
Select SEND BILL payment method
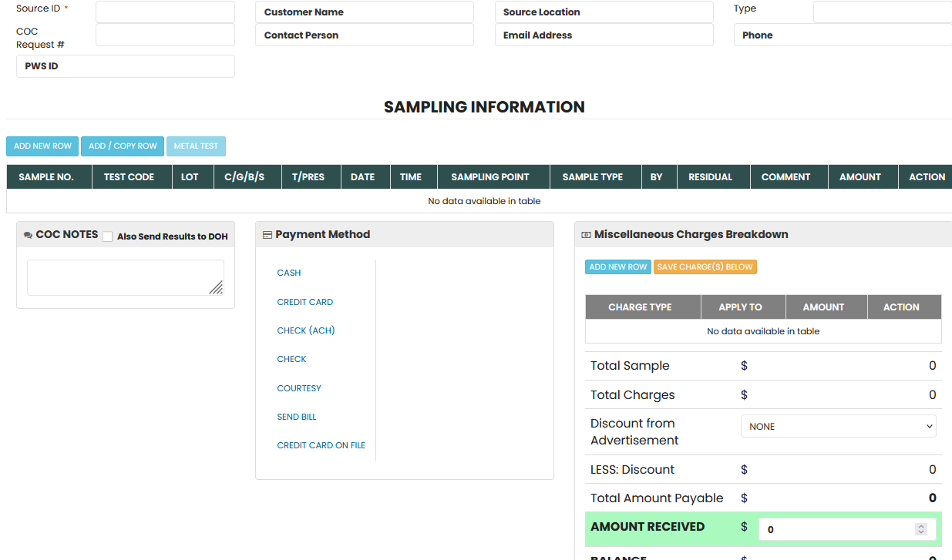coord(297,417)
